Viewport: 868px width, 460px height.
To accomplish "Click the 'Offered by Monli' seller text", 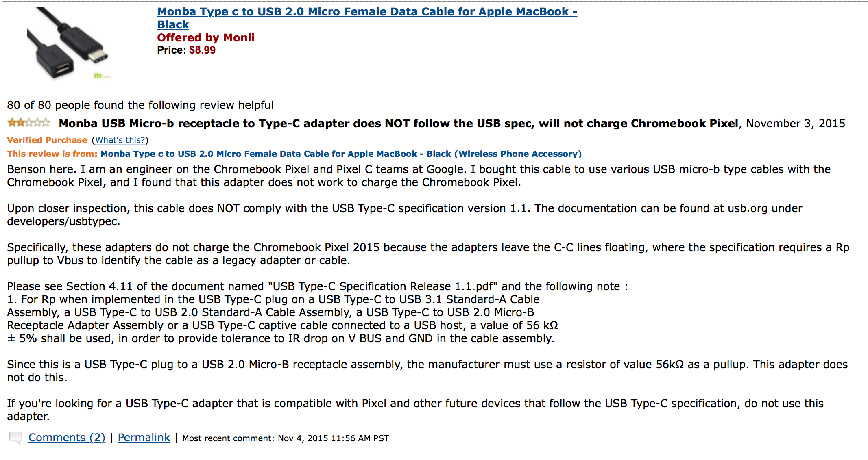I will (x=206, y=38).
